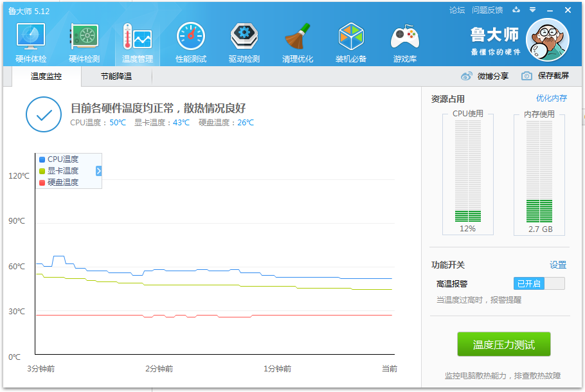Click the 120℃ axis label
Image resolution: width=585 pixels, height=392 pixels.
click(19, 176)
